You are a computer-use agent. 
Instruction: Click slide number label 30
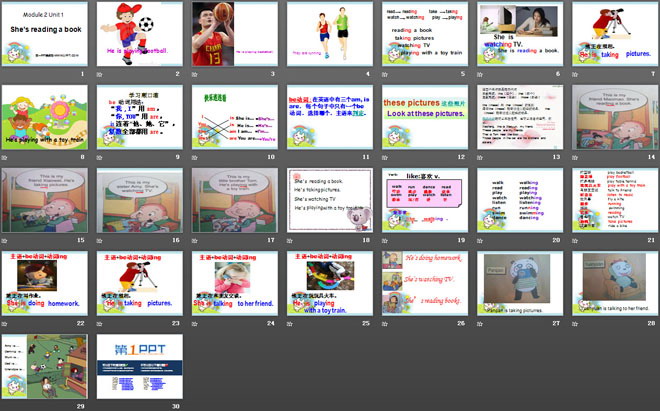click(176, 406)
